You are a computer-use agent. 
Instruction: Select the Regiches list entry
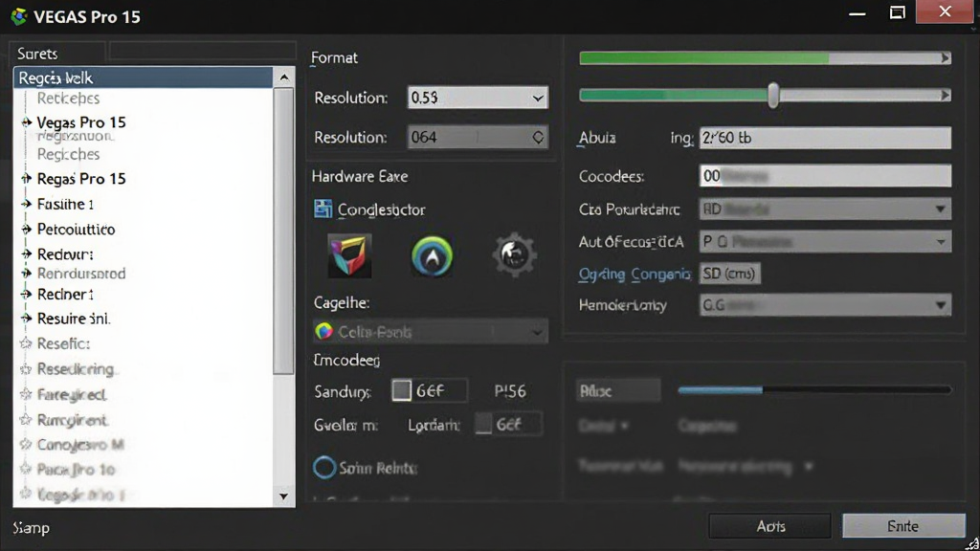tap(68, 154)
